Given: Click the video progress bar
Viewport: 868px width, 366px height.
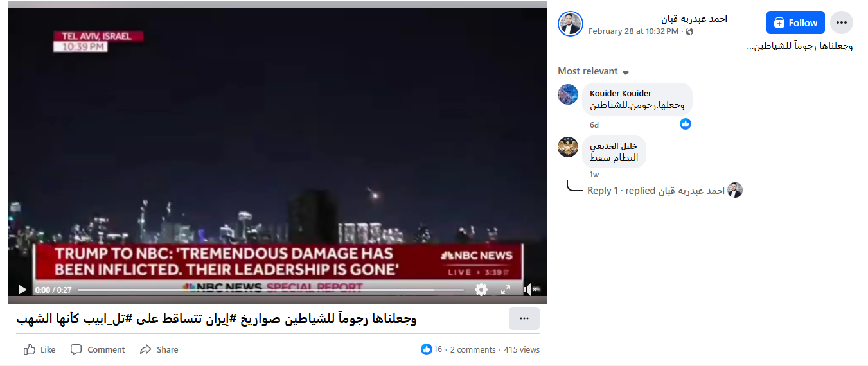Looking at the screenshot, I should tap(270, 290).
